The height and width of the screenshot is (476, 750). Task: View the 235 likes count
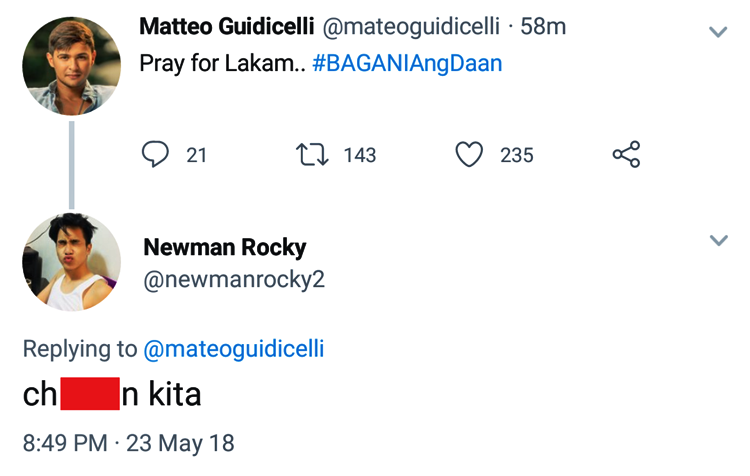517,155
